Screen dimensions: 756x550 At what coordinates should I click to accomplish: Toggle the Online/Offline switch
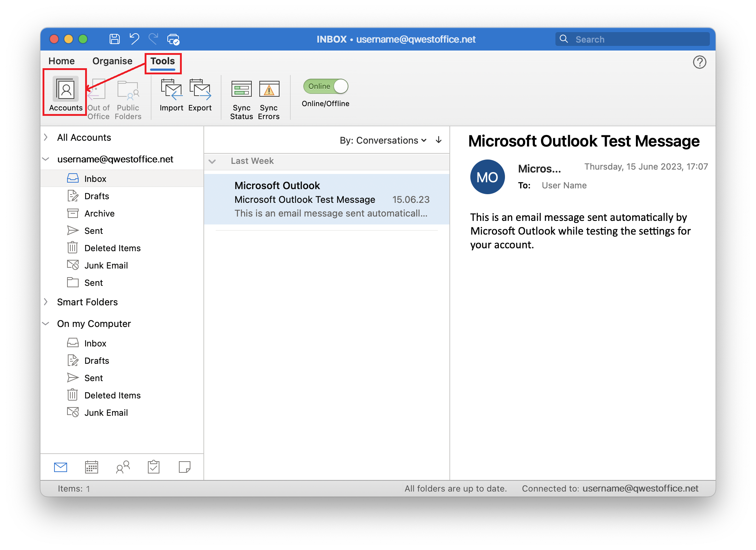pyautogui.click(x=326, y=86)
